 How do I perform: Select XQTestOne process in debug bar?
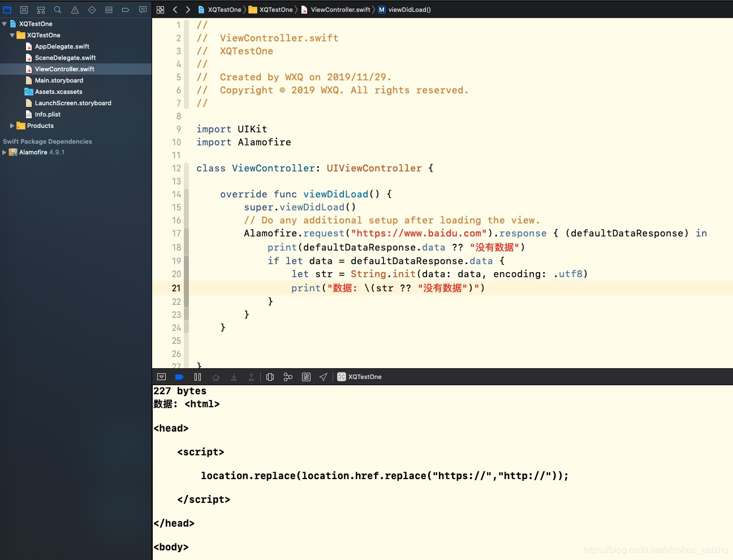359,377
